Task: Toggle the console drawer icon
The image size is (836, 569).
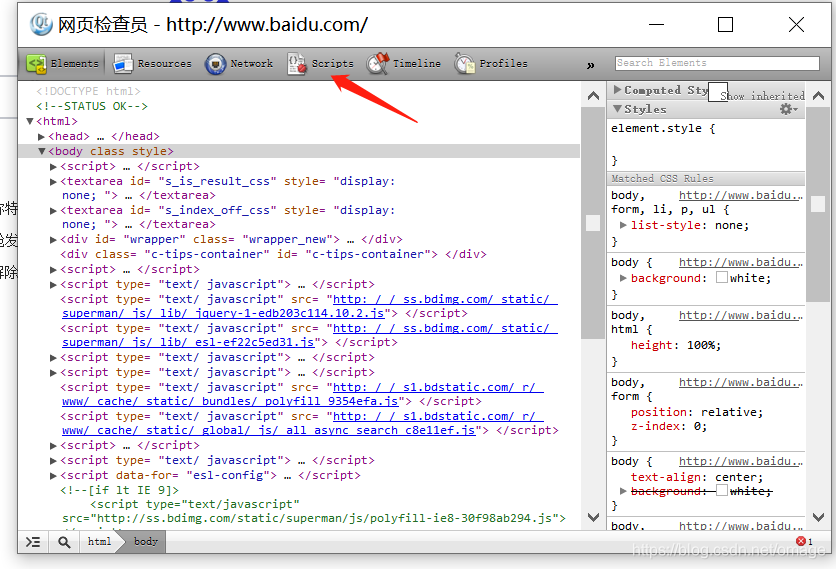Action: (33, 542)
